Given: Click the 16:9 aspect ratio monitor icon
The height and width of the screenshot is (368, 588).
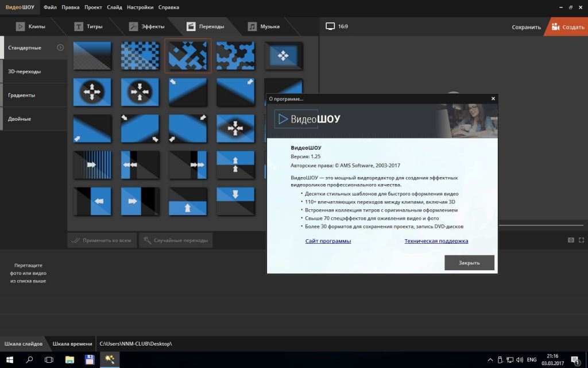Looking at the screenshot, I should 330,26.
